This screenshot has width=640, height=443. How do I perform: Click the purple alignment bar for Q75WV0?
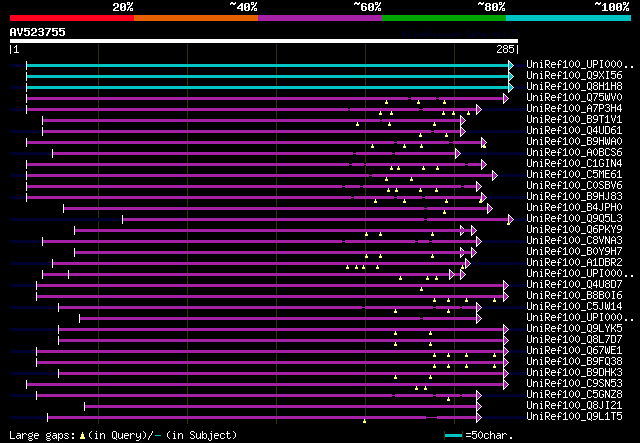(267, 98)
